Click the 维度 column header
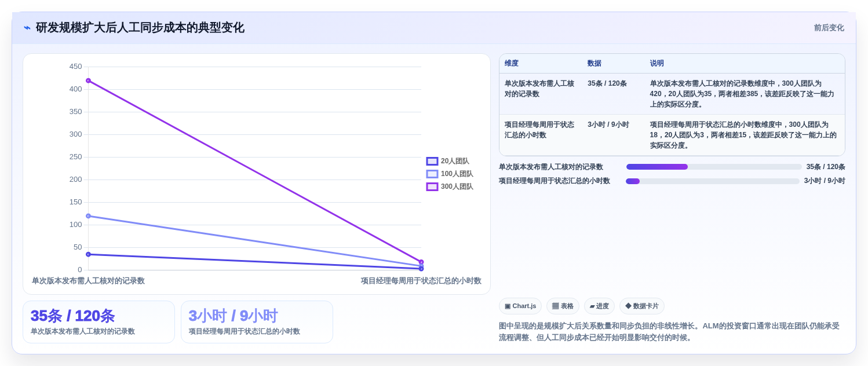The height and width of the screenshot is (366, 868). tap(512, 63)
